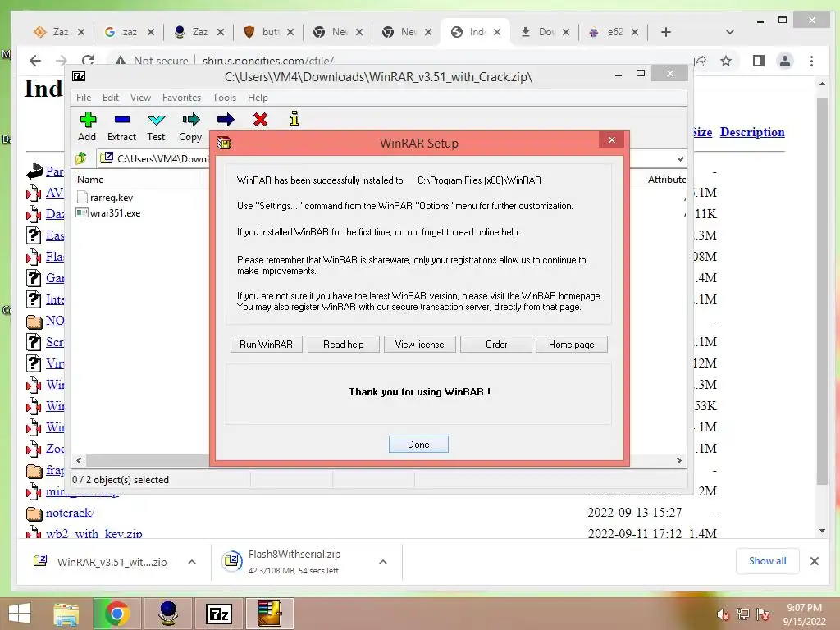The height and width of the screenshot is (630, 840).
Task: Open the Help menu in 7-Zip
Action: (x=258, y=98)
